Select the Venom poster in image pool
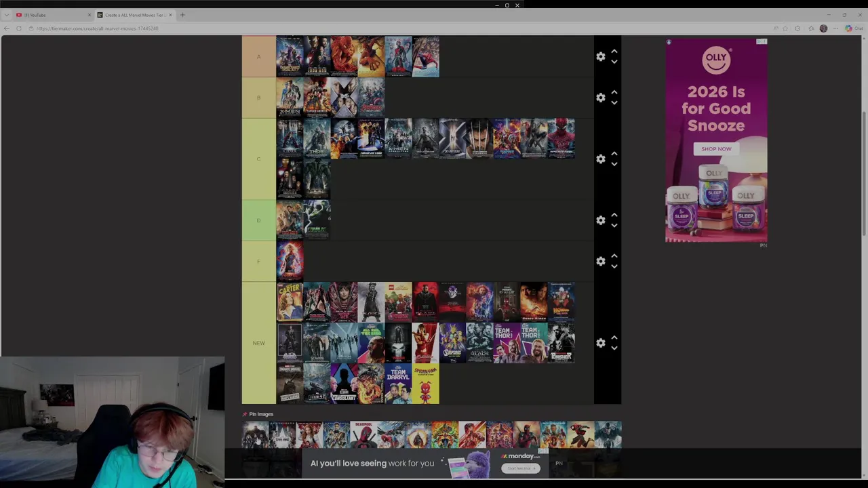The image size is (868, 488). coord(608,435)
